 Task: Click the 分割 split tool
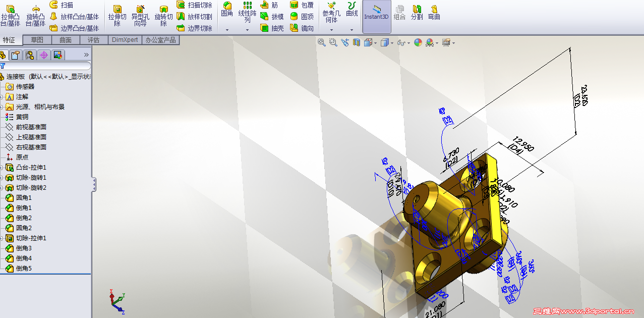coord(417,12)
